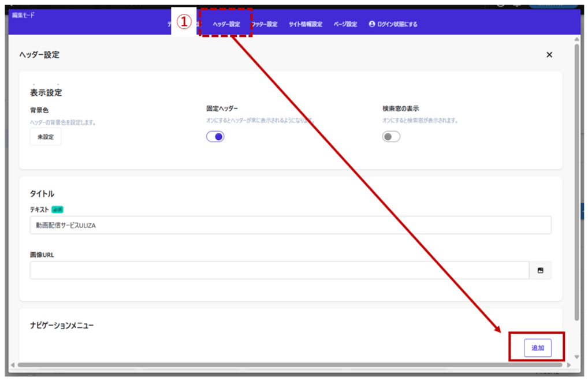Select ページ設定 menu item
The height and width of the screenshot is (381, 588).
tap(345, 24)
